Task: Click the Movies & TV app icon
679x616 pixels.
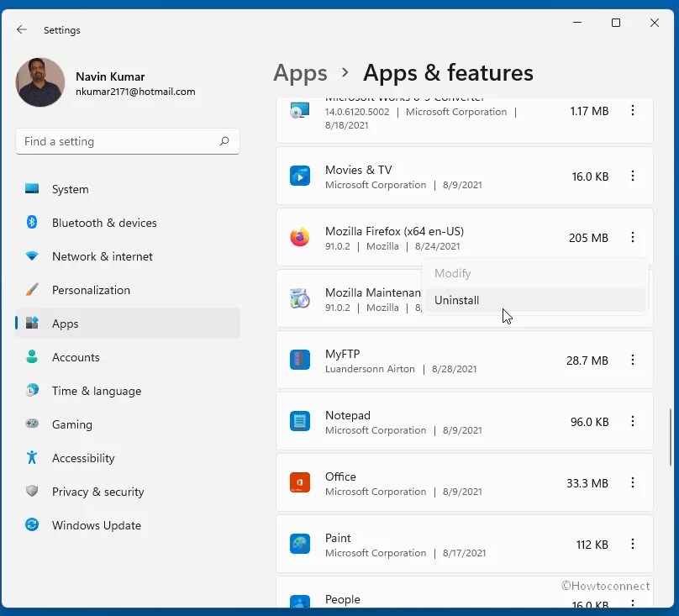Action: pyautogui.click(x=299, y=176)
